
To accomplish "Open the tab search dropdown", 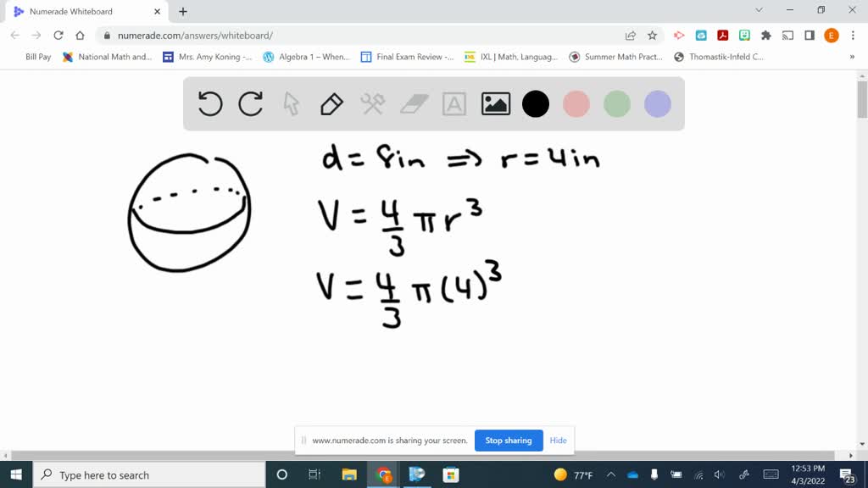I will 757,11.
